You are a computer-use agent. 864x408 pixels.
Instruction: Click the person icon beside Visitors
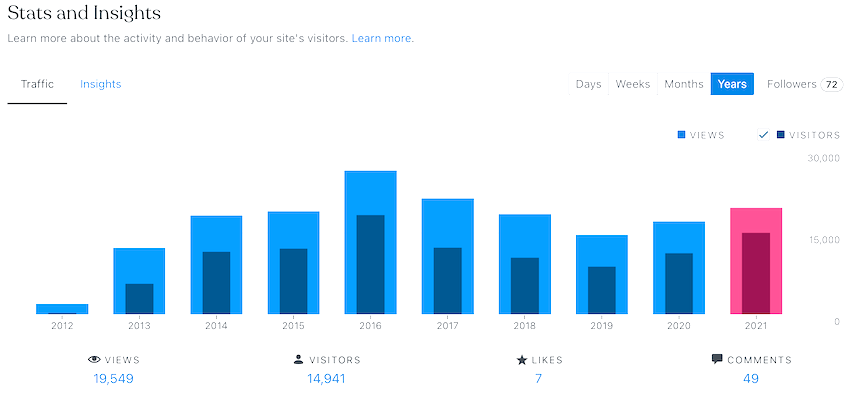click(x=298, y=359)
